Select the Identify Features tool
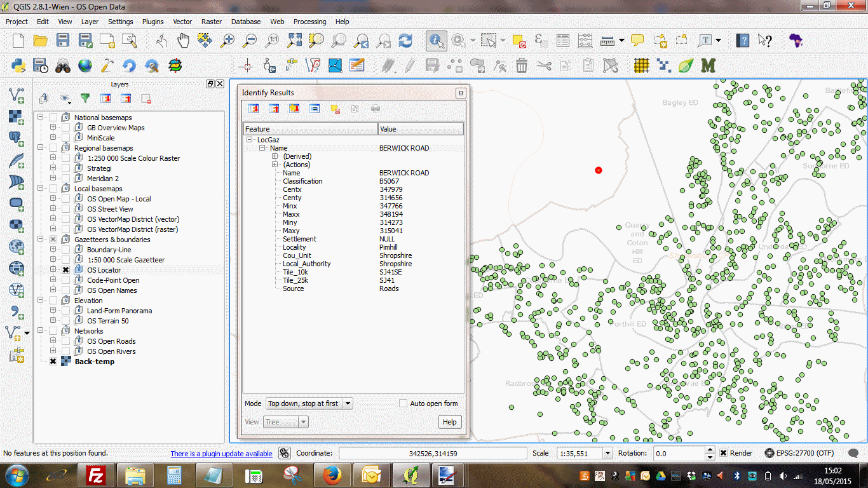 pos(436,41)
